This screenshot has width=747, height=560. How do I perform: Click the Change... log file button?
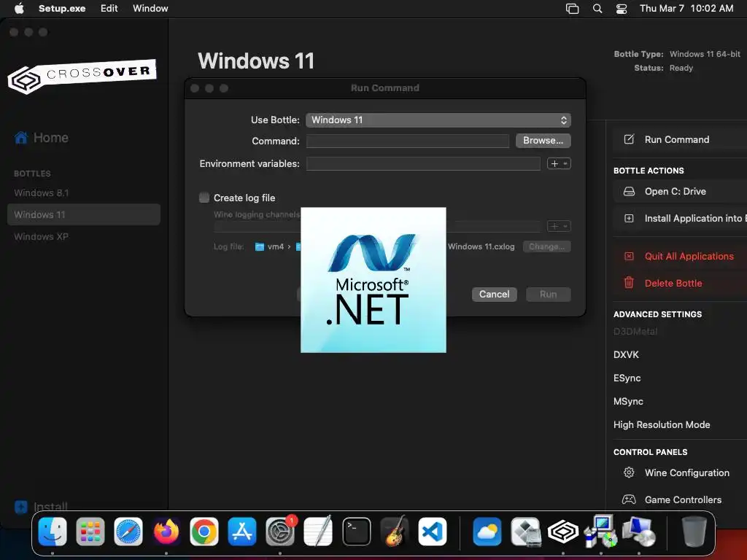point(546,246)
